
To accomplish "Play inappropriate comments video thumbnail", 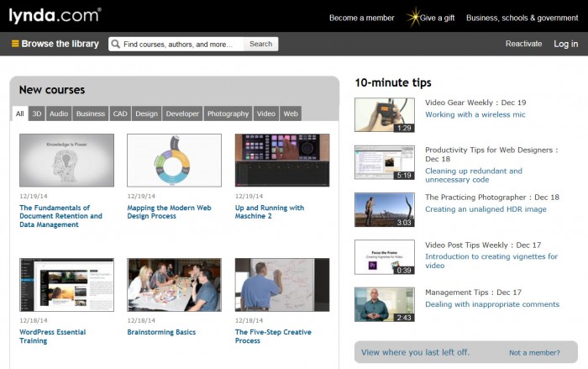I will 385,304.
